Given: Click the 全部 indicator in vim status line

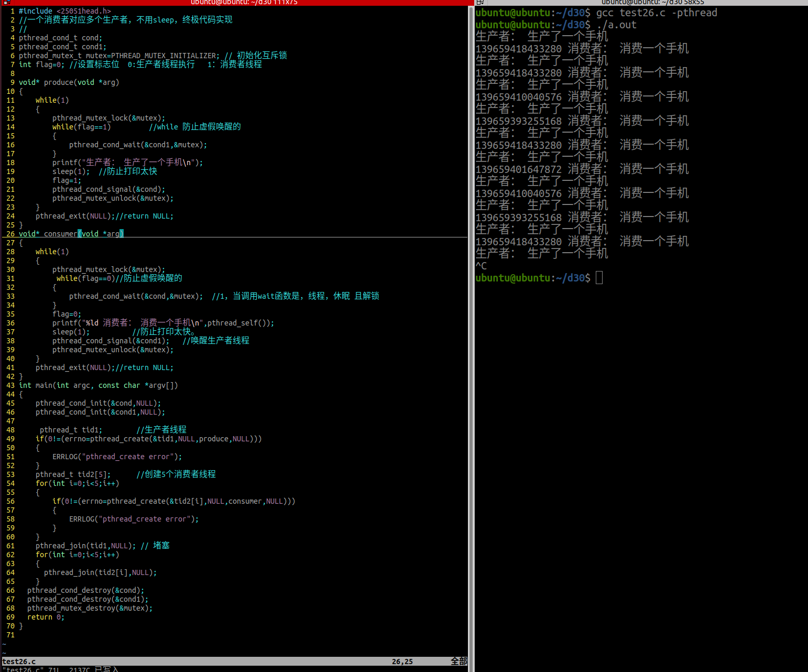Looking at the screenshot, I should click(x=459, y=661).
